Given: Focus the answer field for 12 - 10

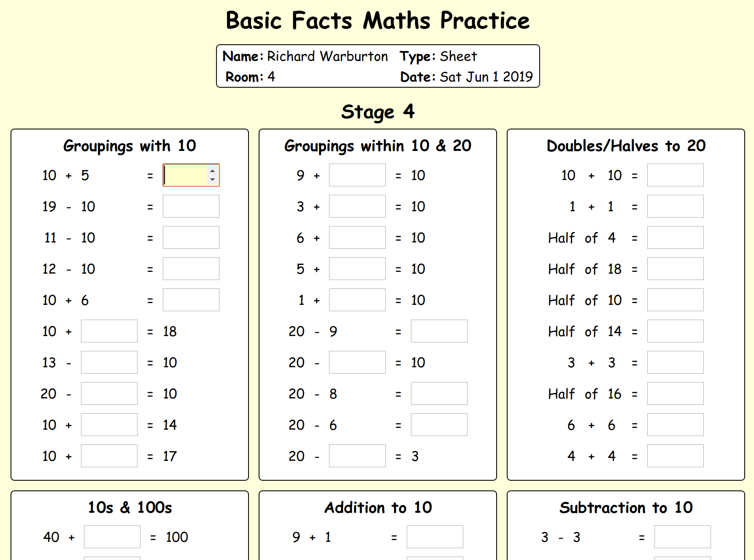Looking at the screenshot, I should [x=191, y=269].
